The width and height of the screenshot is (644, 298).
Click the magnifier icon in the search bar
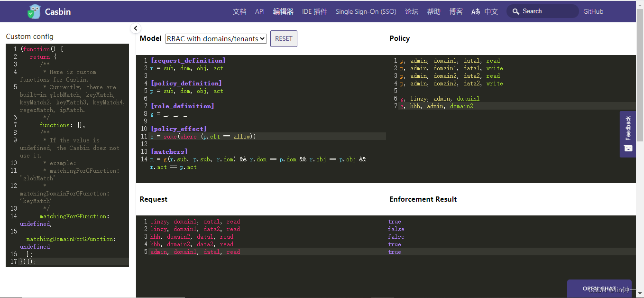click(515, 10)
